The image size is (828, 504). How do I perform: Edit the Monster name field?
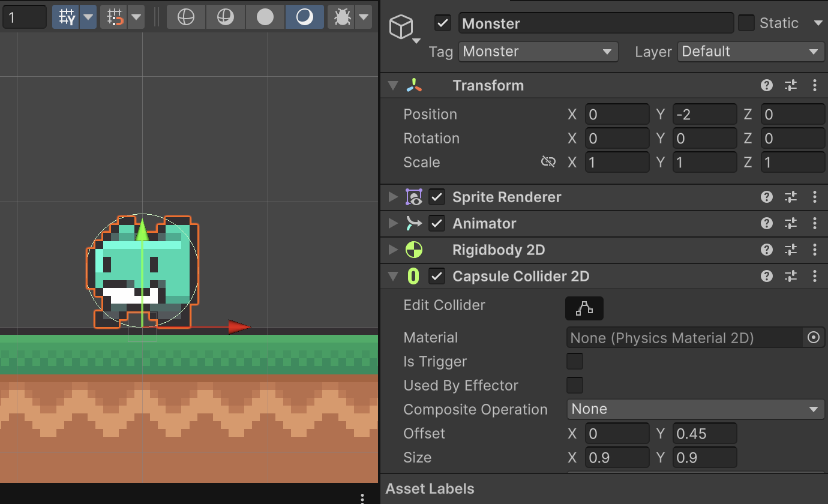(596, 23)
